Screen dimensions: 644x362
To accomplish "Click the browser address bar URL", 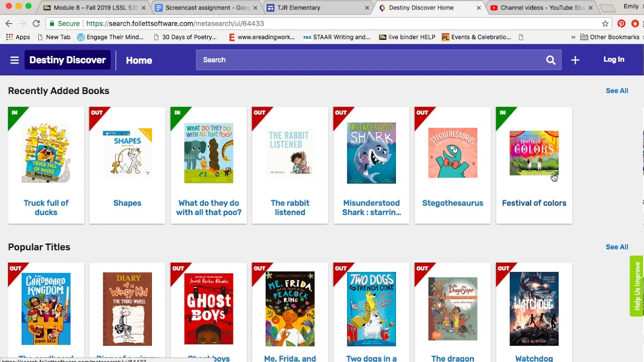I will (175, 24).
